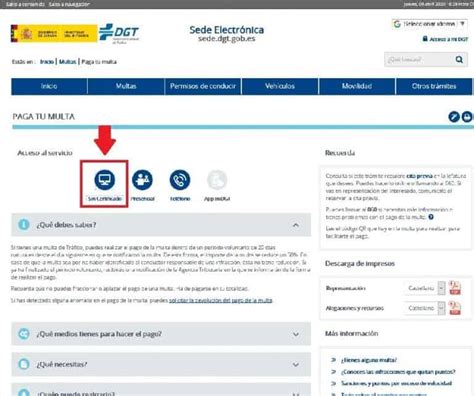Click the Recuerda heading

pyautogui.click(x=340, y=153)
